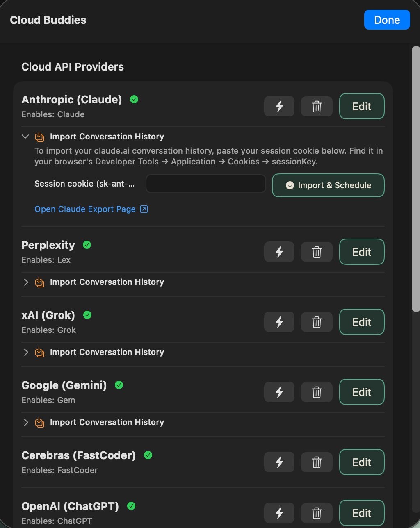Click the trash icon in the Perplexity row

tap(317, 252)
